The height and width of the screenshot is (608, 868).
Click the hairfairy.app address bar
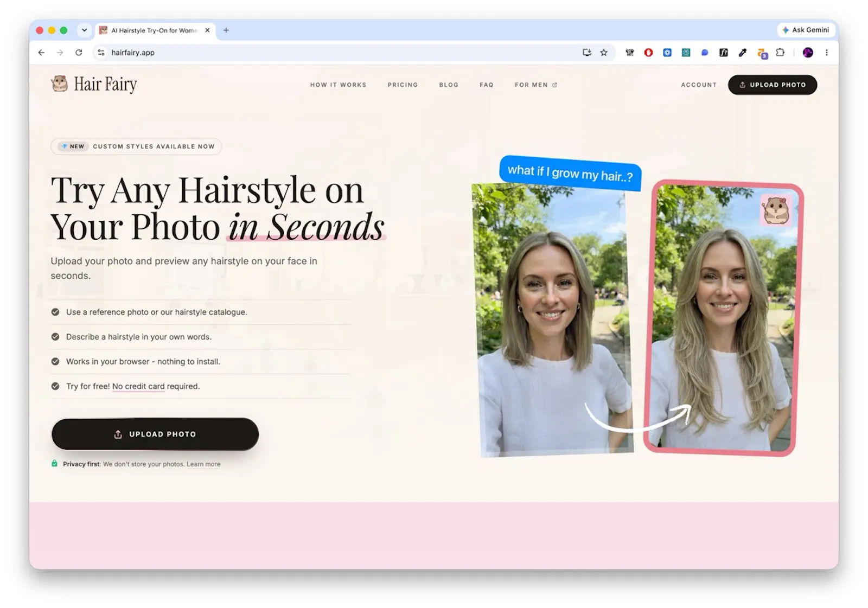(336, 53)
